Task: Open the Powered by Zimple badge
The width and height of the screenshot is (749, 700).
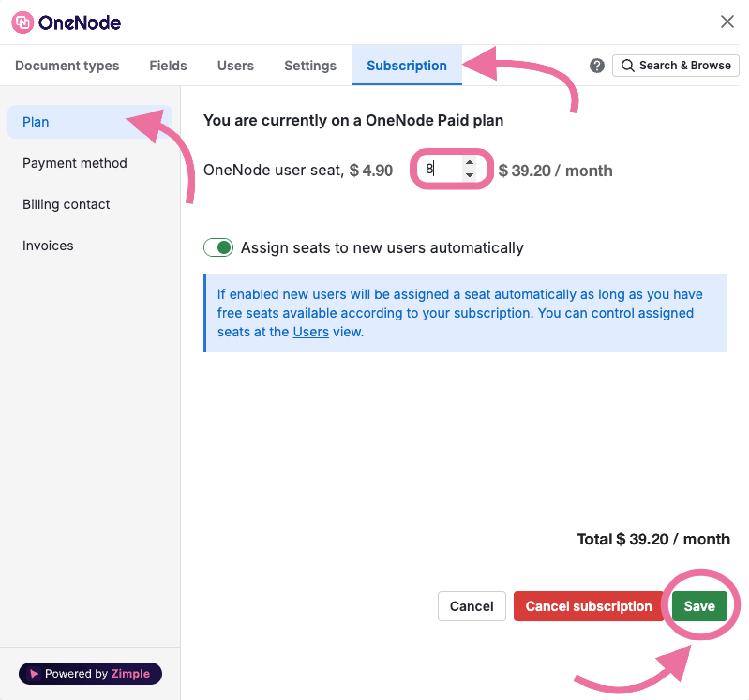Action: [90, 674]
